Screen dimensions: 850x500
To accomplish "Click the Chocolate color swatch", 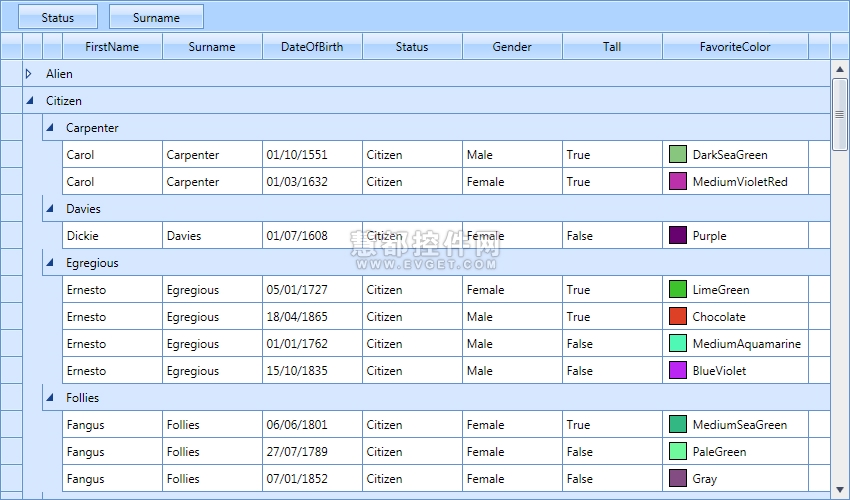I will (x=678, y=316).
